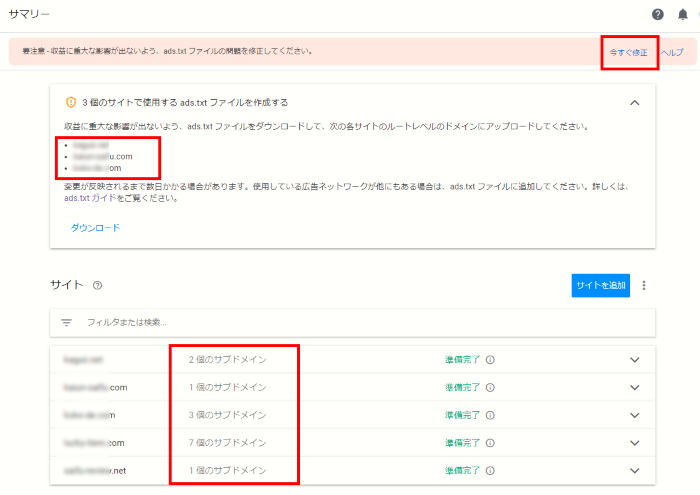Click the help icon beside the サイト heading

[x=97, y=285]
